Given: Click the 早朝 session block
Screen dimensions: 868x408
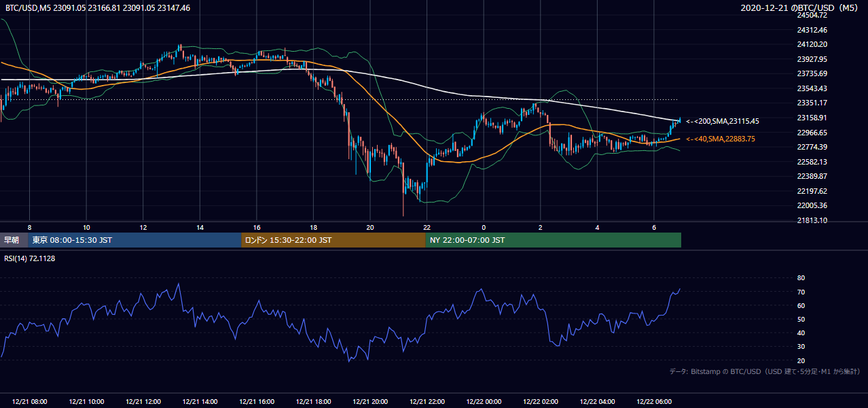Looking at the screenshot, I should click(x=14, y=240).
